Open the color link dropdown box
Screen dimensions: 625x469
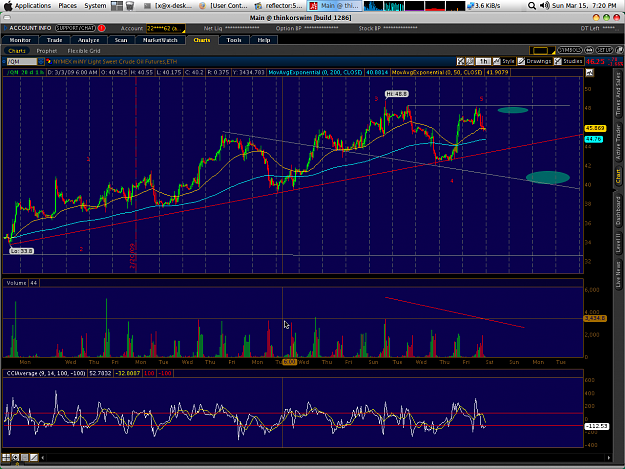pos(542,51)
